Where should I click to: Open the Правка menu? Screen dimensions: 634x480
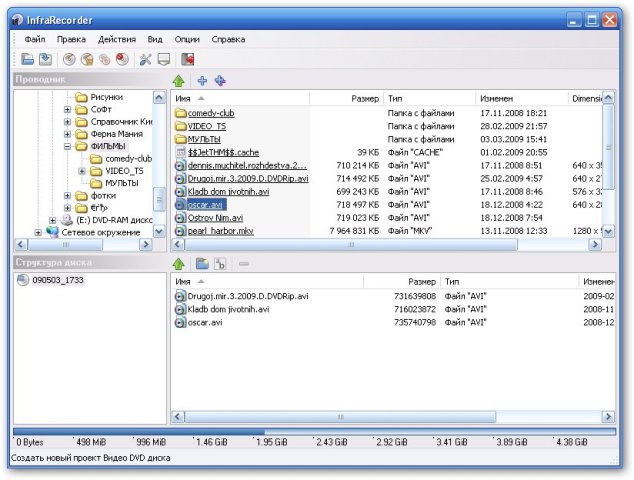coord(71,39)
